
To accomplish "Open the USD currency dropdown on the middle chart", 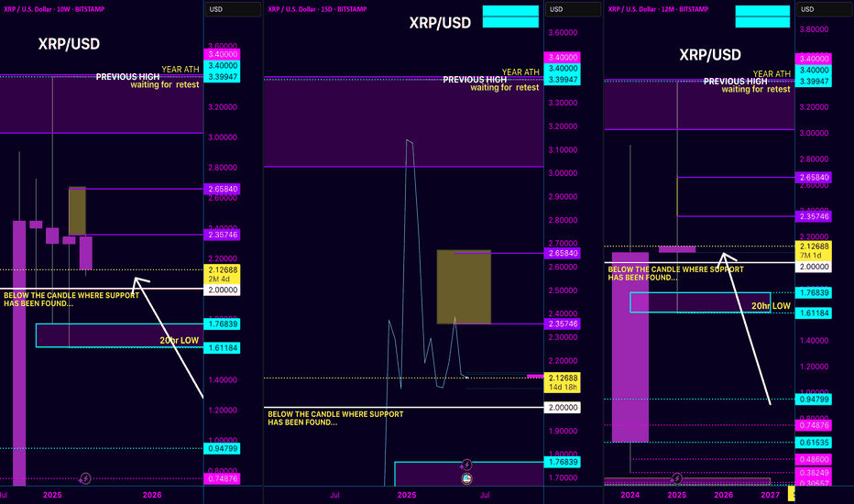I will pos(573,9).
